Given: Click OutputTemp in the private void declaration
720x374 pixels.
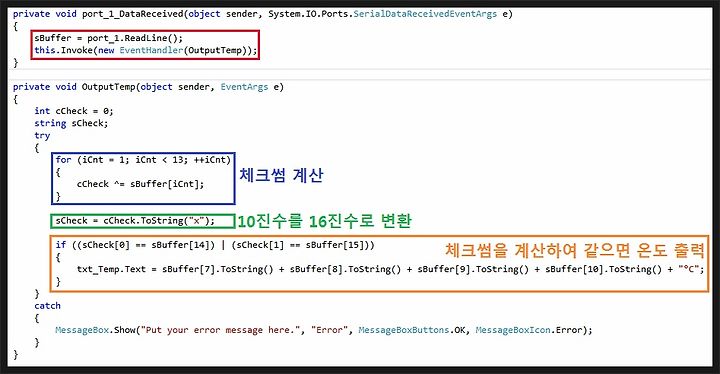Looking at the screenshot, I should pos(108,87).
